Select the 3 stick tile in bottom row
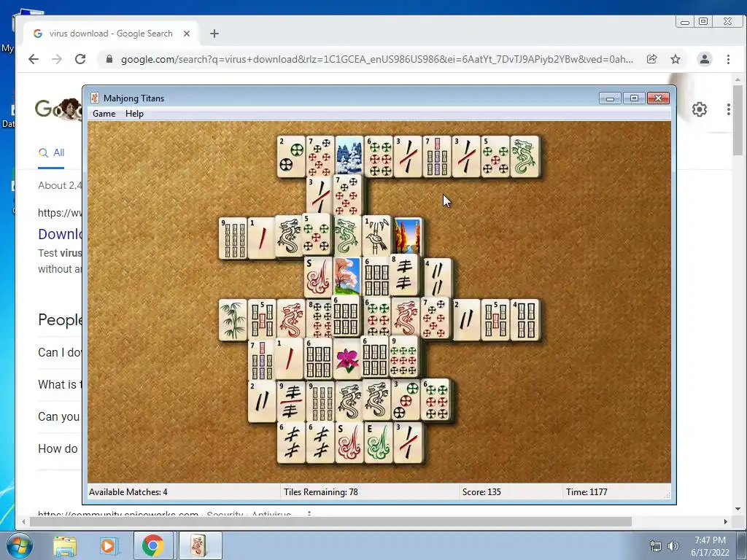Screen dimensions: 747x560 coord(408,443)
